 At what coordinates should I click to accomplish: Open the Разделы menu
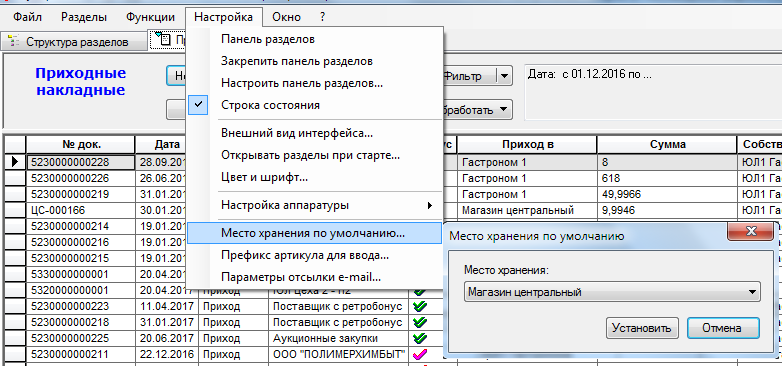point(84,17)
